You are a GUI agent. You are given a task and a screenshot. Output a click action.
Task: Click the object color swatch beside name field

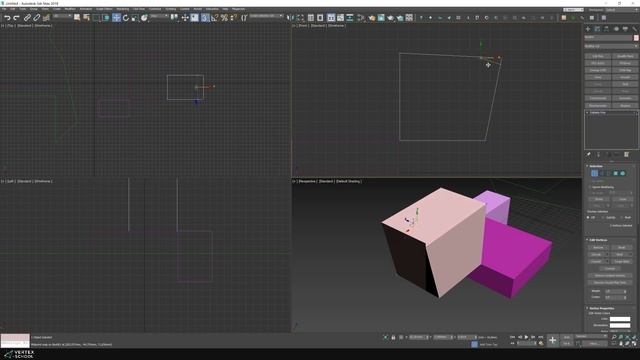click(x=636, y=38)
